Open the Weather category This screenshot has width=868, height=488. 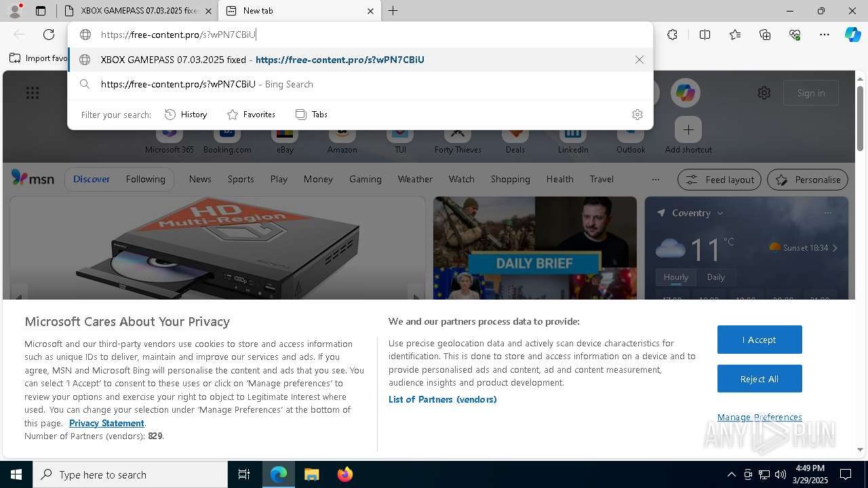click(x=415, y=179)
